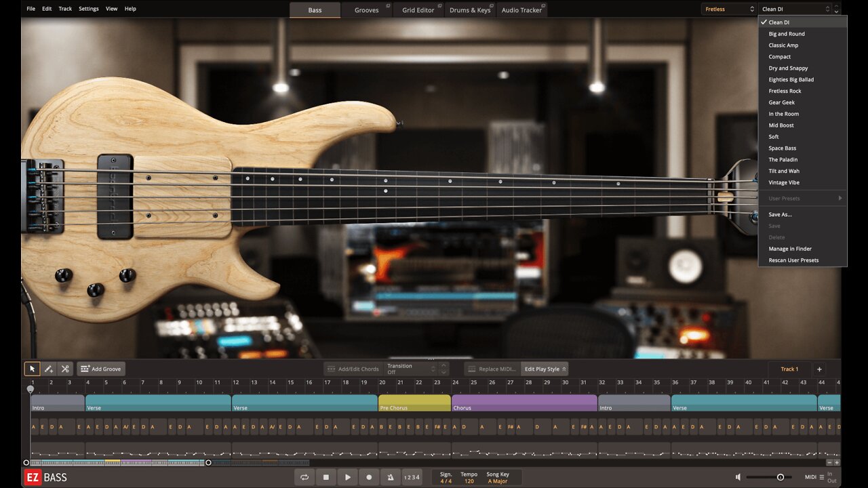Screen dimensions: 868x488
Task: Switch to the Grooves tab
Action: coord(367,10)
